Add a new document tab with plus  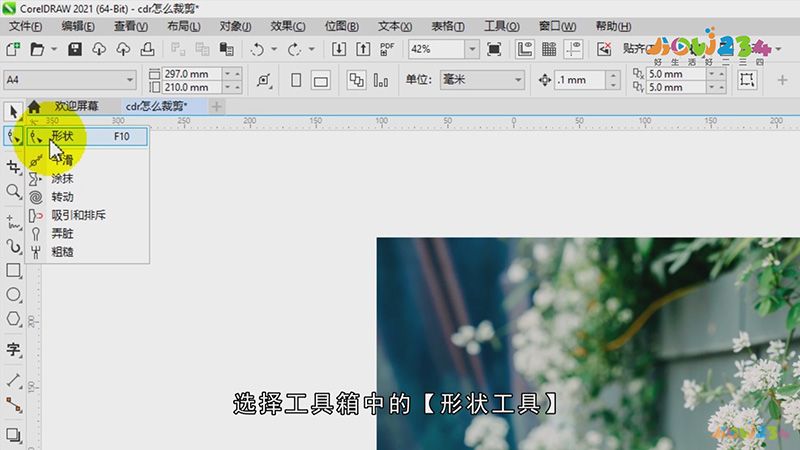216,107
